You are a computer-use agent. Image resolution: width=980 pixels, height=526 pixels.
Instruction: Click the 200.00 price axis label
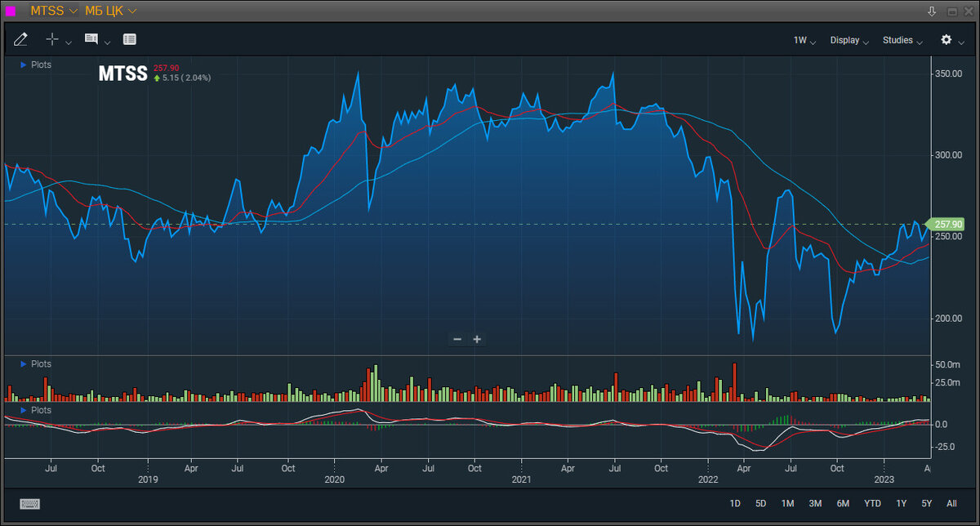click(x=949, y=319)
